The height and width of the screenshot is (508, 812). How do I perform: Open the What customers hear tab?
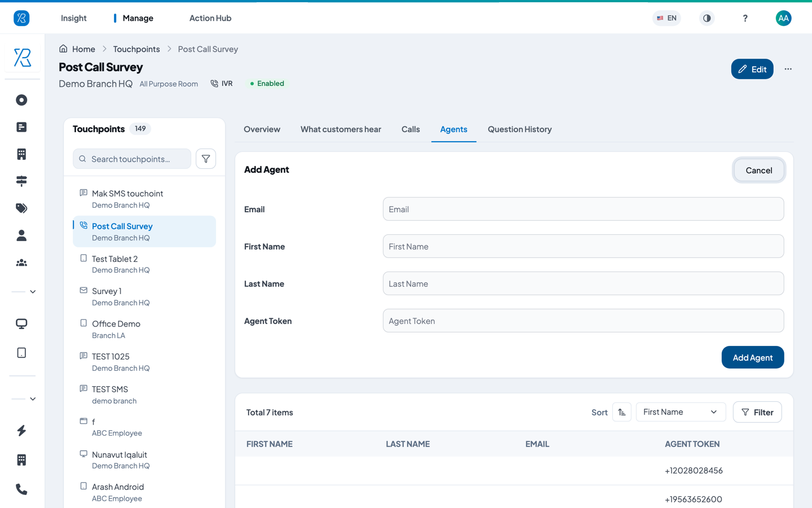pos(341,129)
